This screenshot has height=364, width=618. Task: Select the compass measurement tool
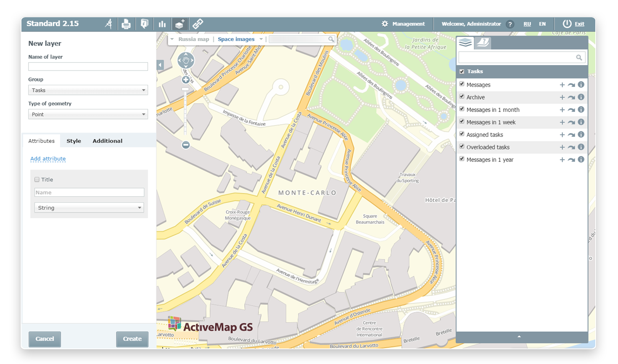[109, 24]
